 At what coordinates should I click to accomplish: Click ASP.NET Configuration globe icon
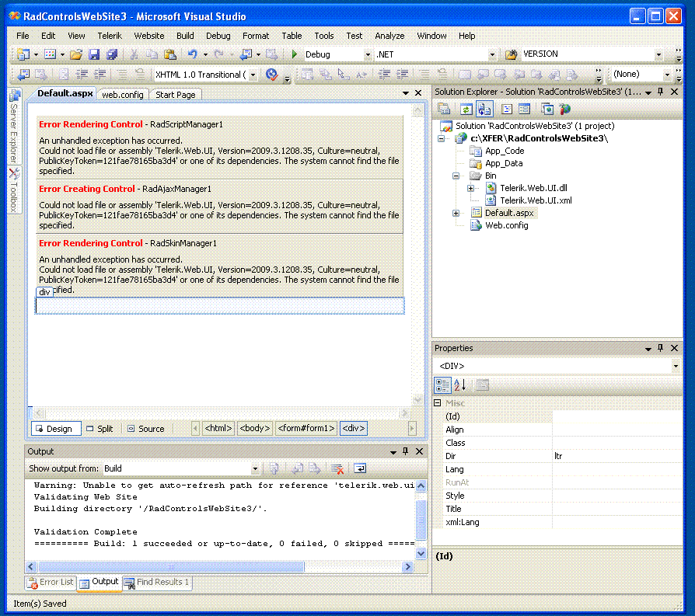(x=564, y=109)
